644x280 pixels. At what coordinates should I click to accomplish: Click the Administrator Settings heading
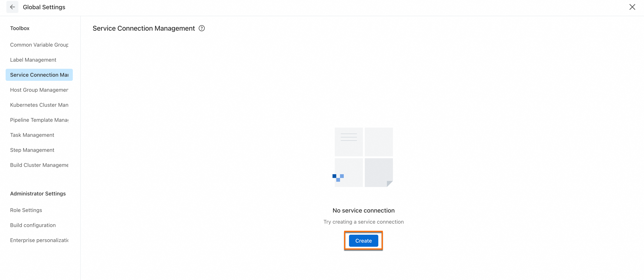[38, 194]
